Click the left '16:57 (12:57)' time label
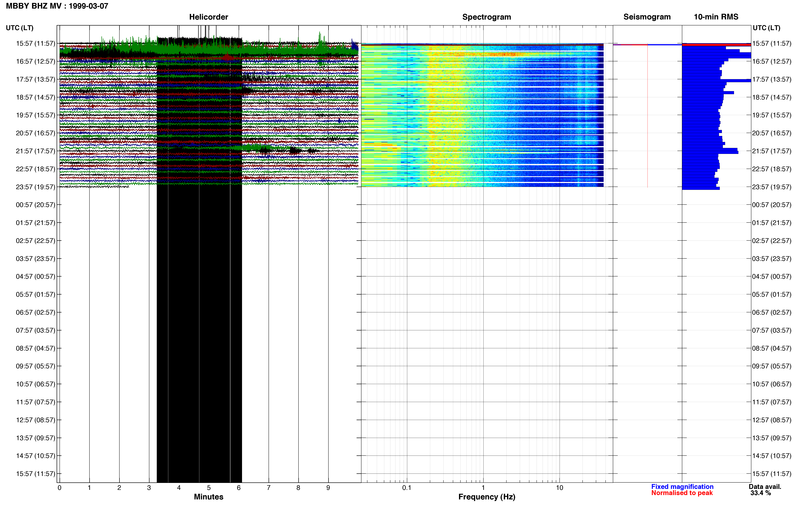812x508 pixels. [x=35, y=61]
